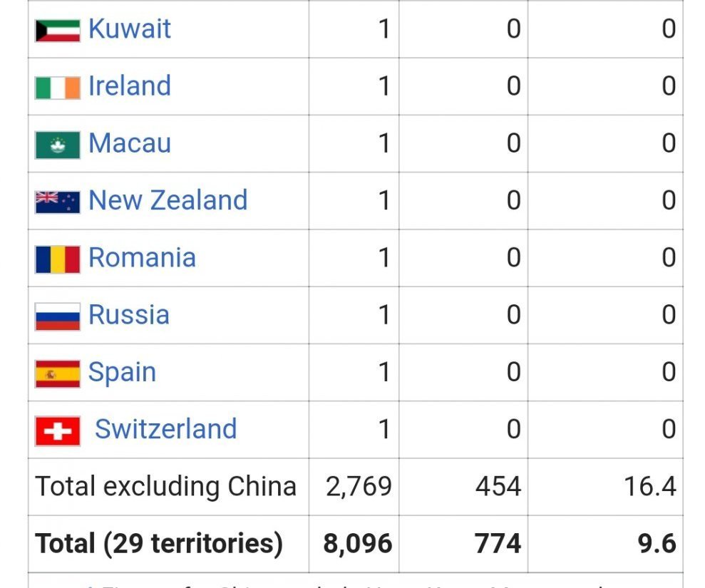Select the 2,769 total excluding China cell
The width and height of the screenshot is (705, 588).
(x=359, y=487)
